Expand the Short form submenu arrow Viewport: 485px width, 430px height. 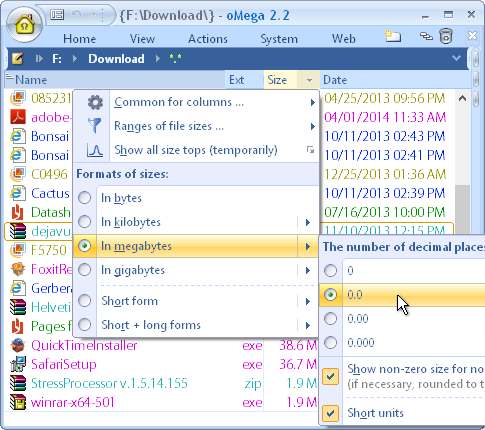(308, 301)
